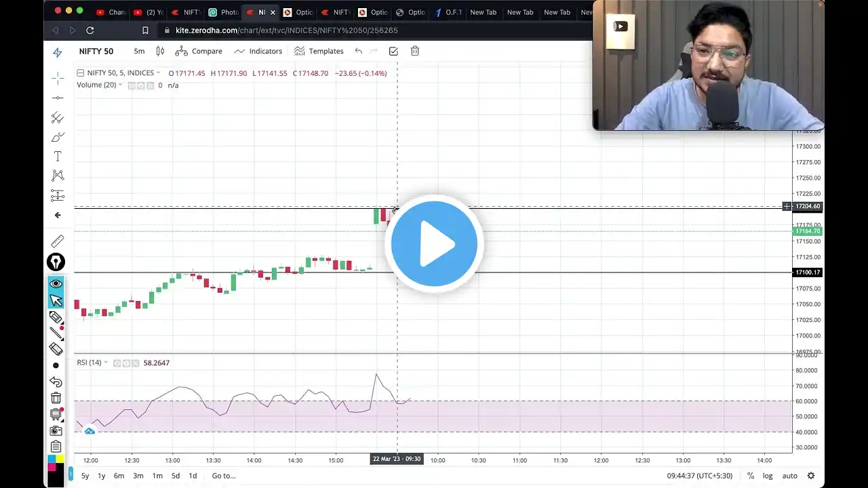Open the Templates menu
The width and height of the screenshot is (868, 488).
(319, 52)
